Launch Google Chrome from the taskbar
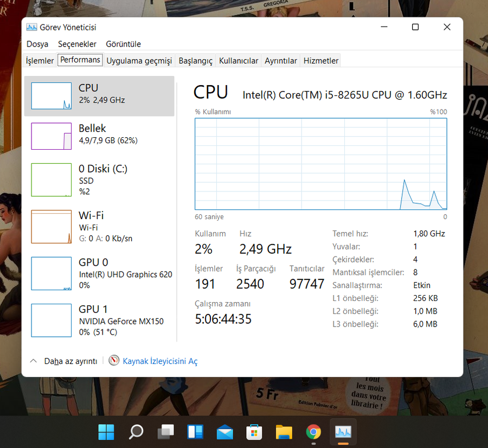The image size is (488, 448). point(313,432)
